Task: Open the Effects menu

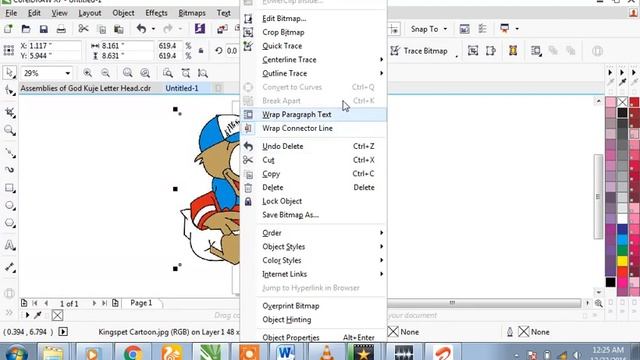Action: click(156, 13)
